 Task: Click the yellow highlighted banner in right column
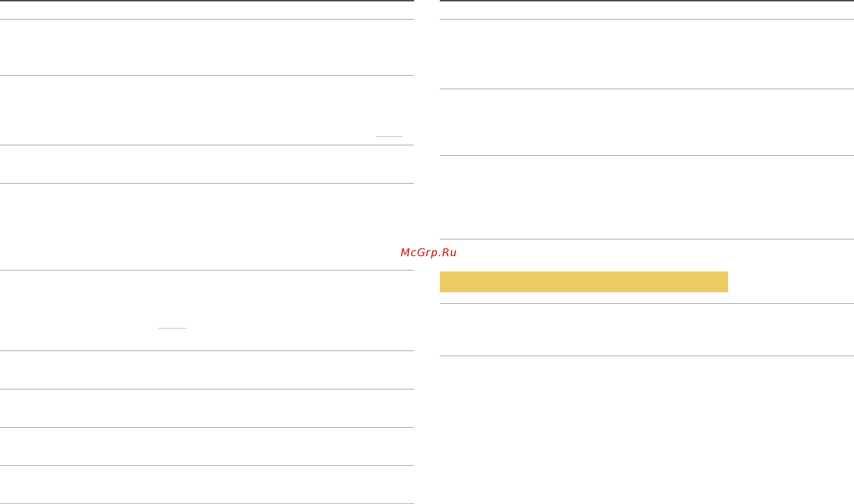(x=584, y=282)
